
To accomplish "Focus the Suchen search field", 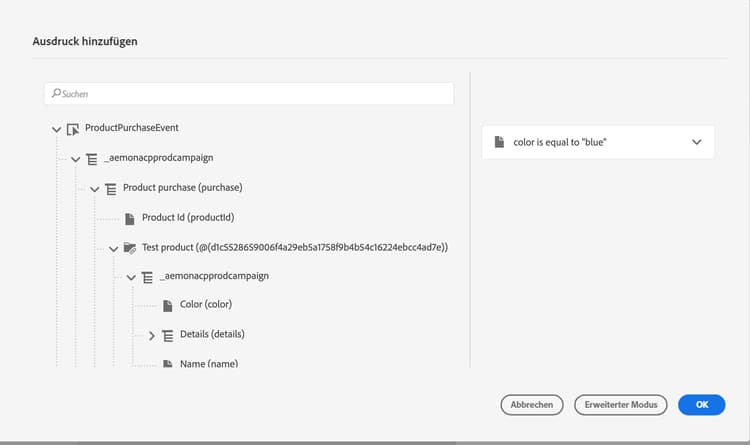I will point(250,93).
